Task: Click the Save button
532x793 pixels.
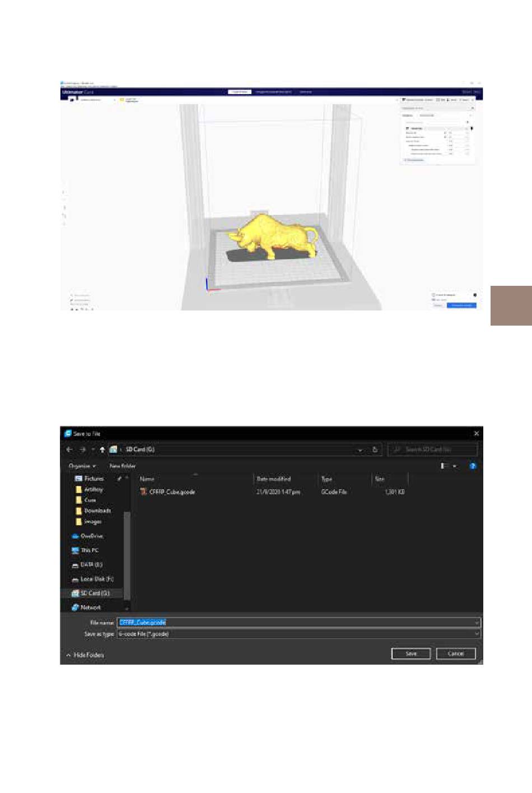Action: click(410, 653)
